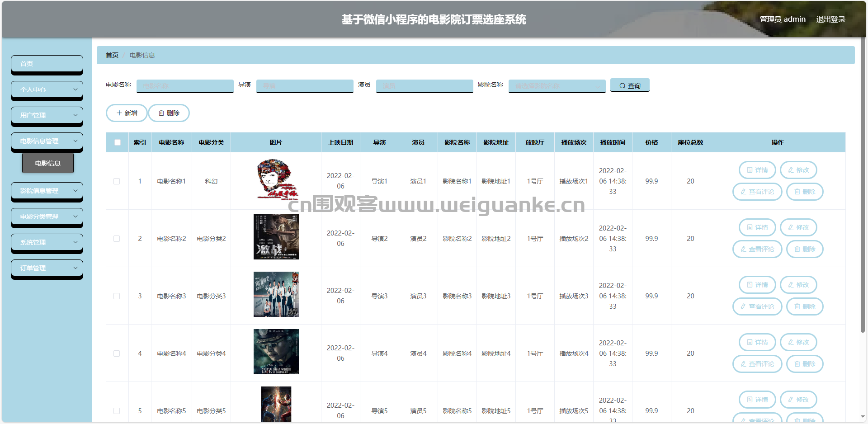Check the checkbox for 电影名称1 row
This screenshot has width=868, height=424.
coord(117,181)
